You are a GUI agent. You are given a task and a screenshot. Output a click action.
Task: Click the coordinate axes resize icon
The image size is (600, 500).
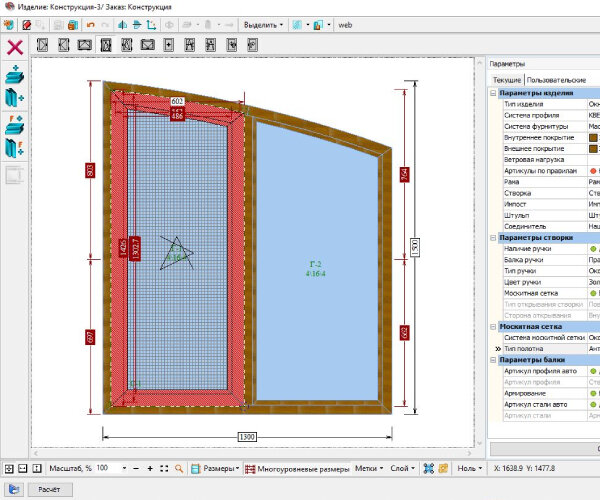152,25
